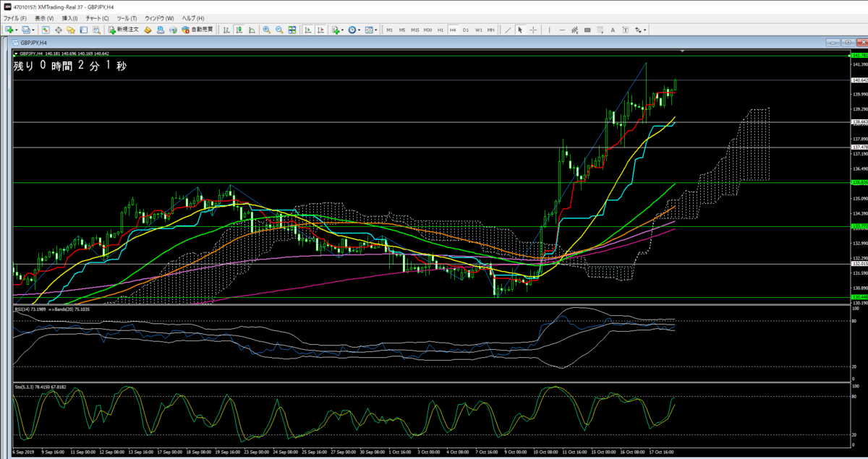Zoom in on the chart
Screen dimensions: 868x459
click(266, 30)
